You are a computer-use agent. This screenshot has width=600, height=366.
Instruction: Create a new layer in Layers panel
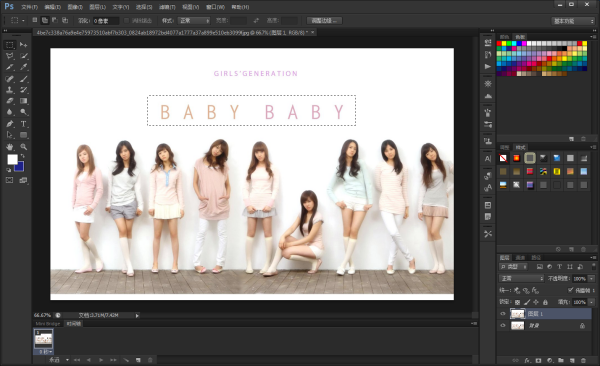(572, 361)
